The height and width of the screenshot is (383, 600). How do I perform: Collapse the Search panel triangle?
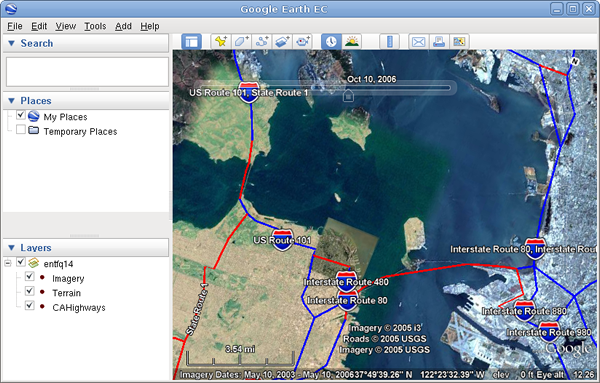tap(11, 43)
